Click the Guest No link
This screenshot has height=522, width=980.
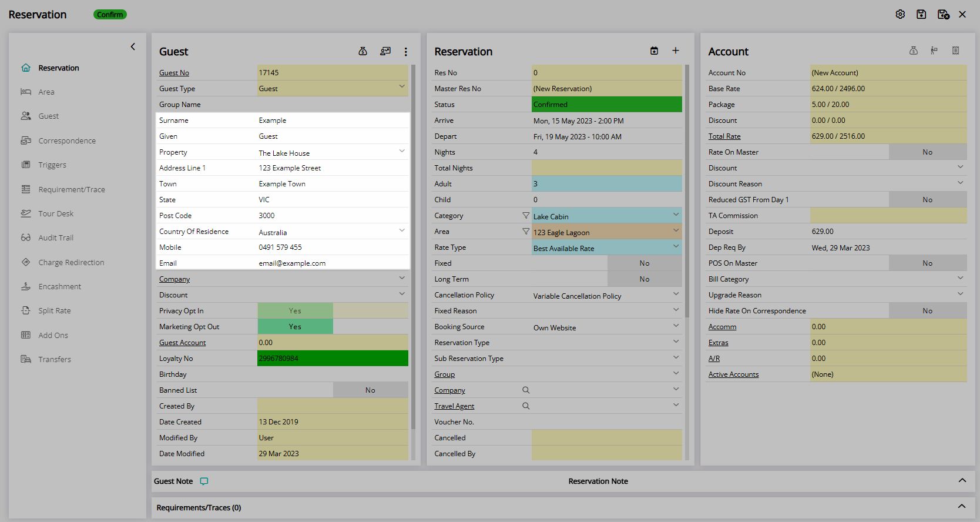[174, 72]
